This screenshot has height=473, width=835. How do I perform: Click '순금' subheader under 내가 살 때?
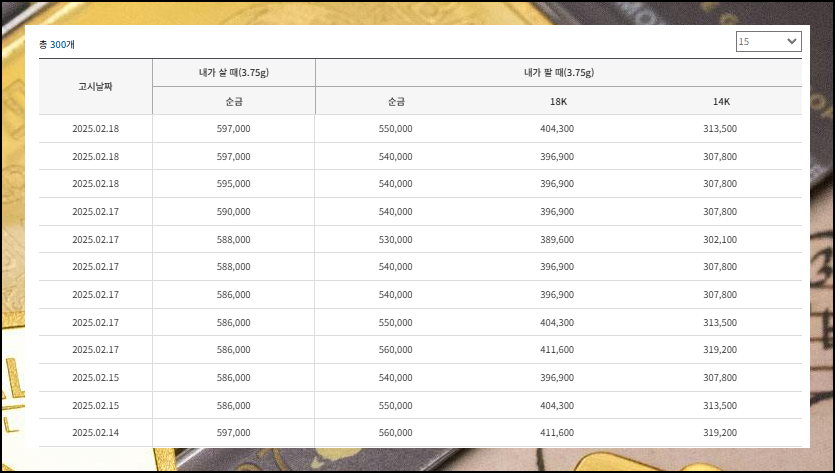pos(234,101)
